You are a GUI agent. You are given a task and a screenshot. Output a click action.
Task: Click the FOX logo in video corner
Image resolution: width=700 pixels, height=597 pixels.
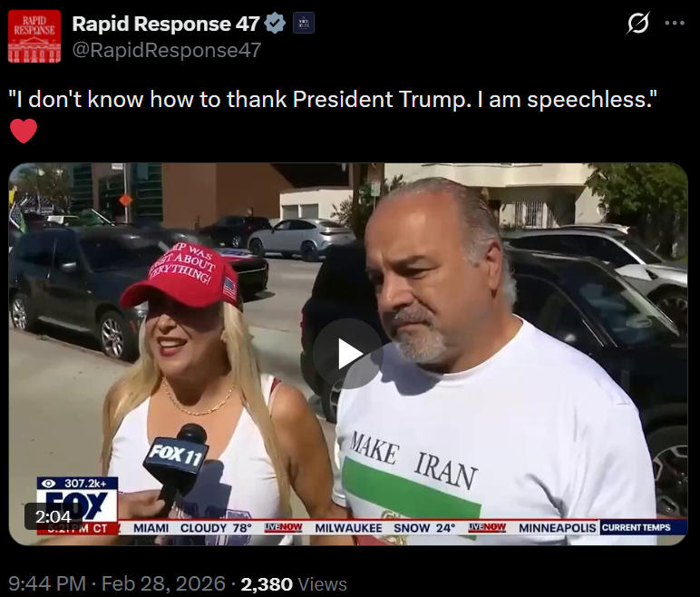77,505
